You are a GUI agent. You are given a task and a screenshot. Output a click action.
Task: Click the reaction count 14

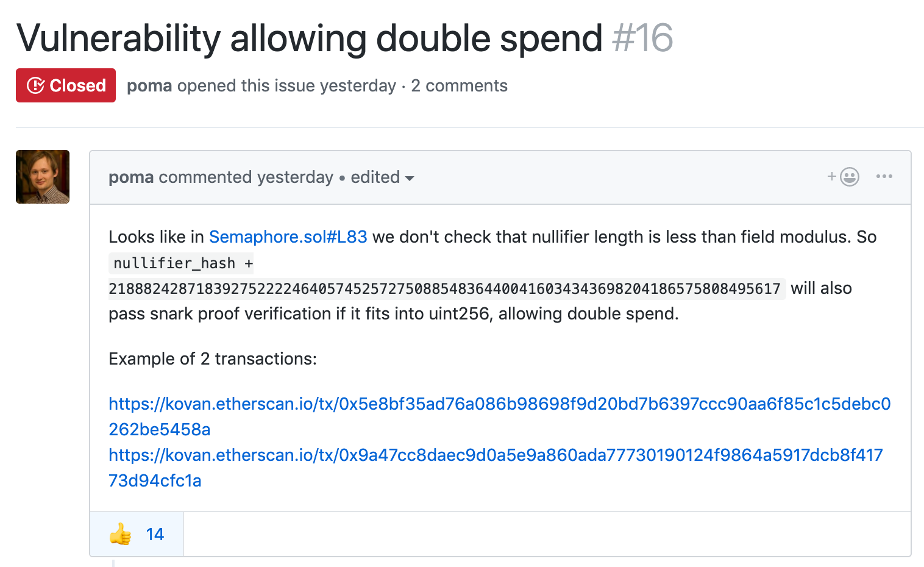click(155, 535)
